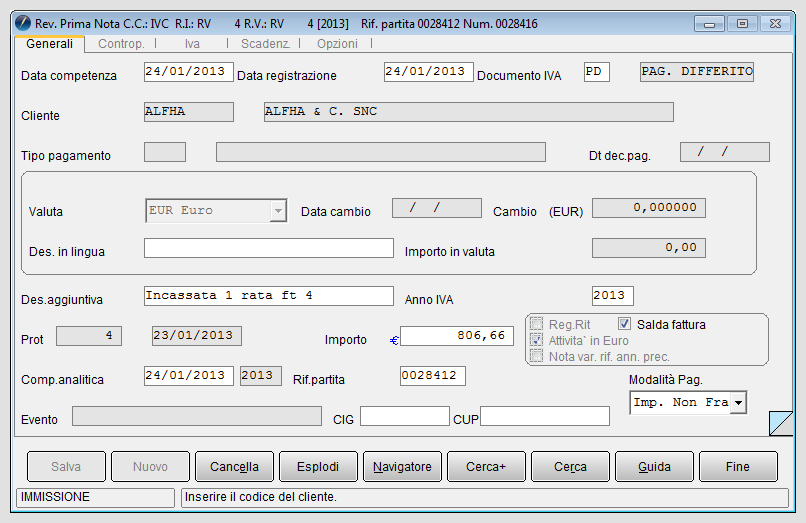The width and height of the screenshot is (806, 523).
Task: Open the Valuta EUR Euro dropdown
Action: [278, 211]
